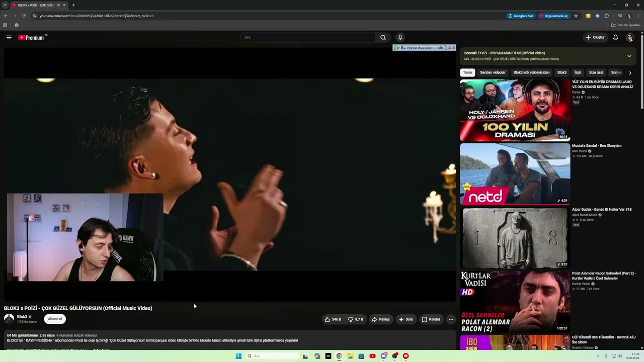The image size is (644, 362).
Task: Click the "Sonraki: POIZI - UYUYAMADIN Dİ Mİ" header
Action: (x=504, y=53)
